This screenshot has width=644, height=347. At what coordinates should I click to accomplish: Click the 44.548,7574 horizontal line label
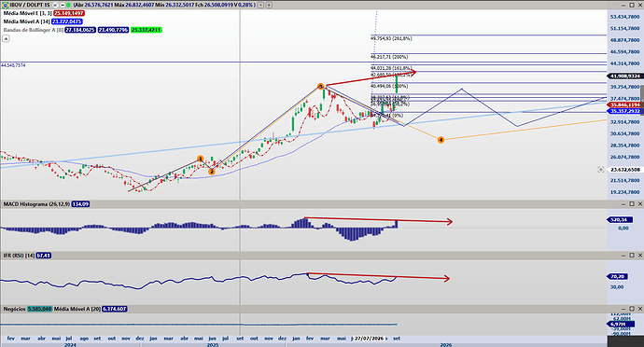[x=13, y=65]
